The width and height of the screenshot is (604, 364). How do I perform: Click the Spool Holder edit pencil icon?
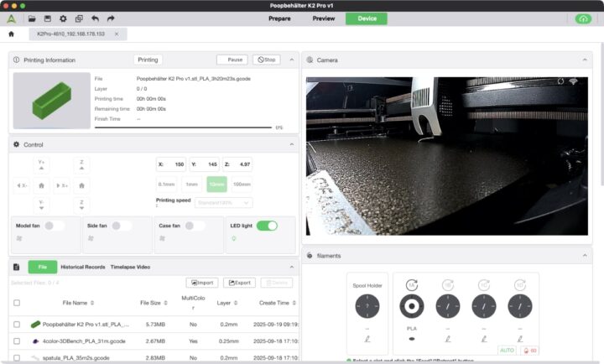pos(367,339)
